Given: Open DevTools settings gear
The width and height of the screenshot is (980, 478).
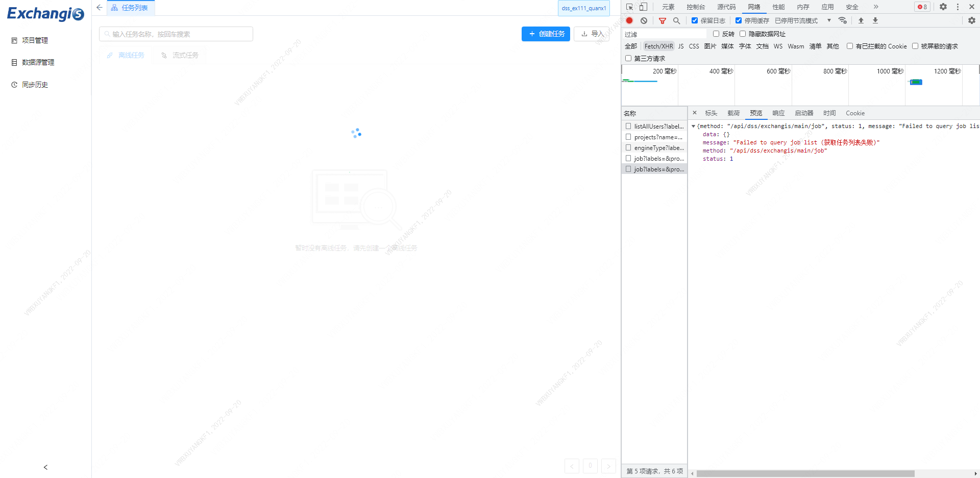Looking at the screenshot, I should click(943, 7).
